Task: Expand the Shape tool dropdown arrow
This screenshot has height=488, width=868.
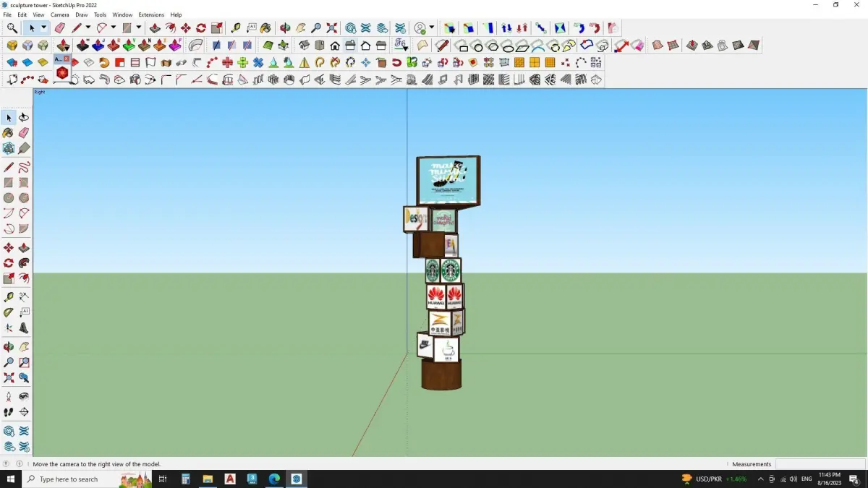Action: click(x=138, y=28)
